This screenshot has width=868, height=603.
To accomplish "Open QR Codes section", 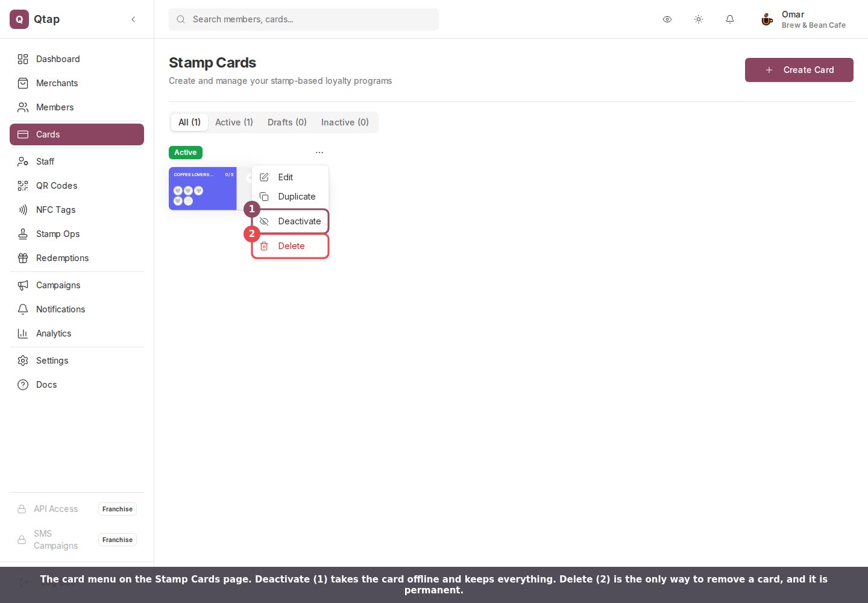I will (x=77, y=186).
